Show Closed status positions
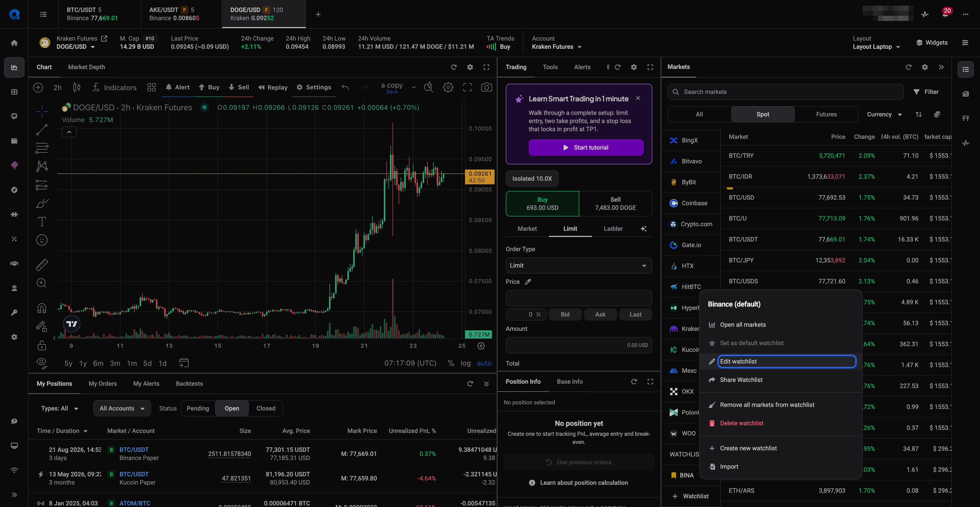This screenshot has width=980, height=507. point(265,408)
